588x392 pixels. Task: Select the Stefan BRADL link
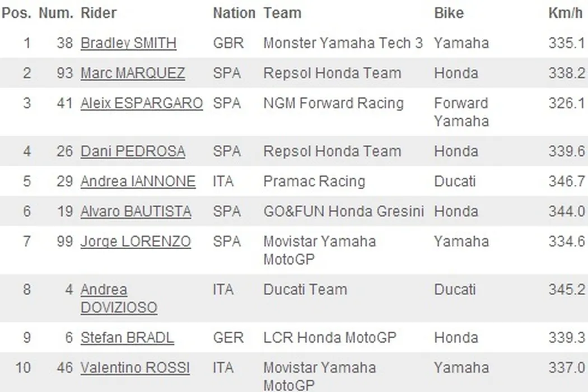click(127, 338)
